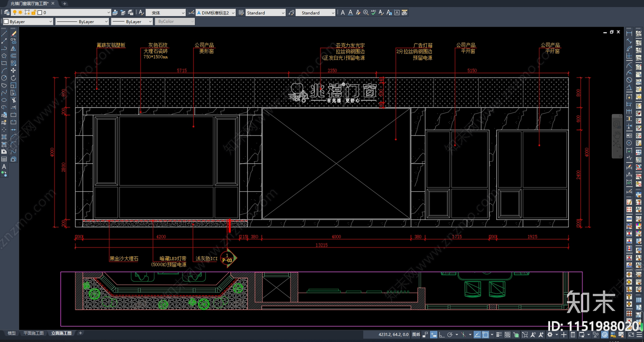This screenshot has height=342, width=644.
Task: Add a new layout tab
Action: 80,333
